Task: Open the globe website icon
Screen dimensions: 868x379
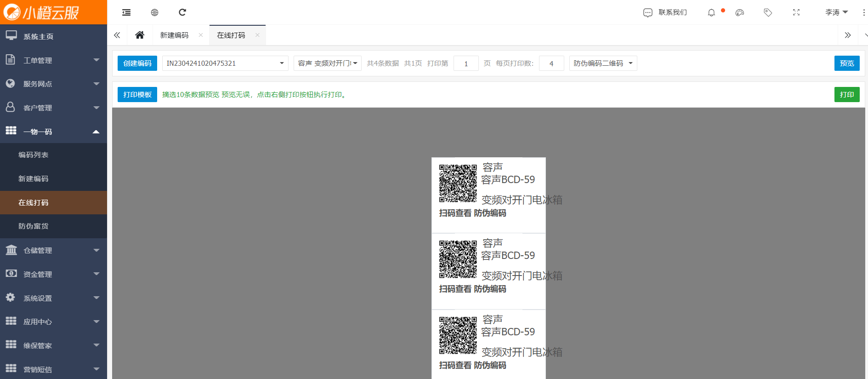Action: (x=154, y=12)
